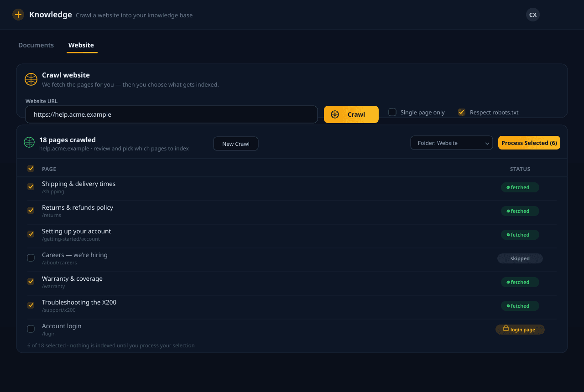Click the 6 of 18 selected footer text
584x392 pixels.
tap(111, 346)
